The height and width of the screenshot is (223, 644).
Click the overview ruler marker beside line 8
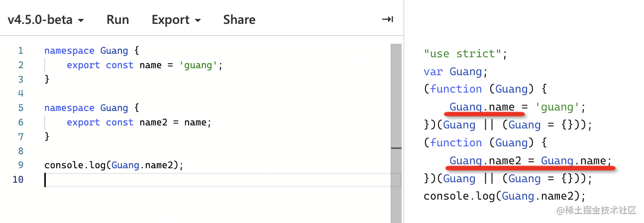(396, 148)
